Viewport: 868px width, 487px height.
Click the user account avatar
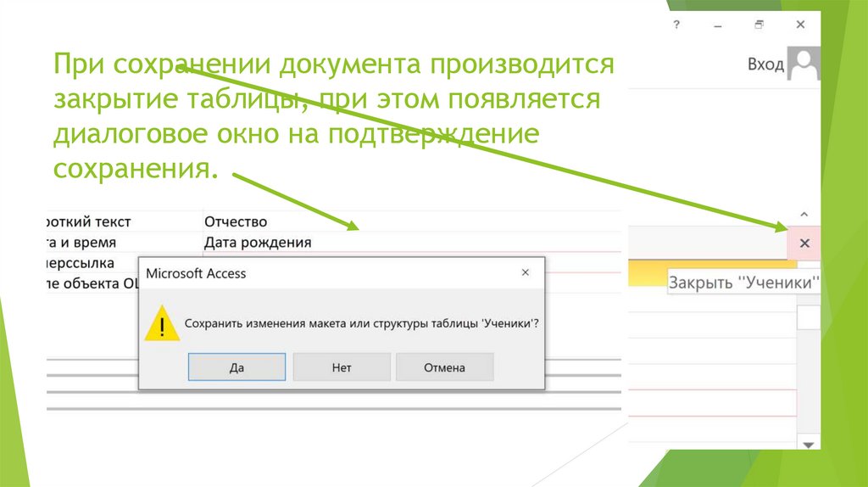(804, 63)
